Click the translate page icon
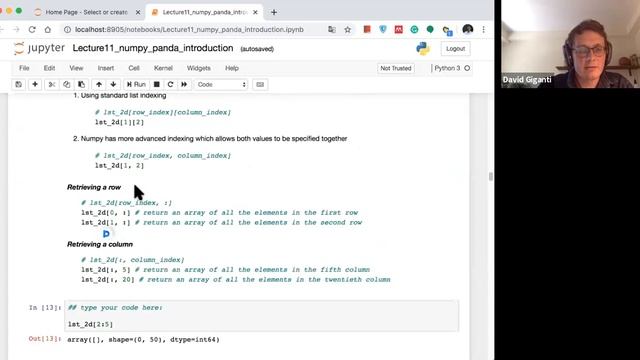 pyautogui.click(x=332, y=29)
